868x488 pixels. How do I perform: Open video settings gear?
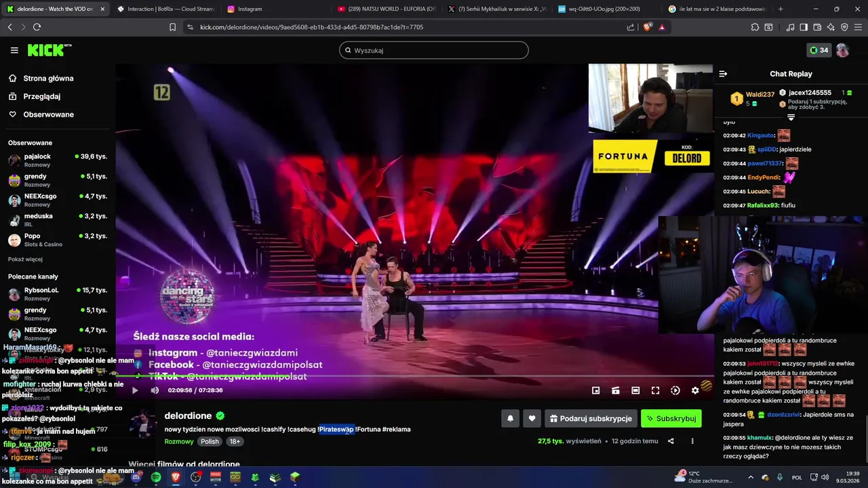click(695, 390)
